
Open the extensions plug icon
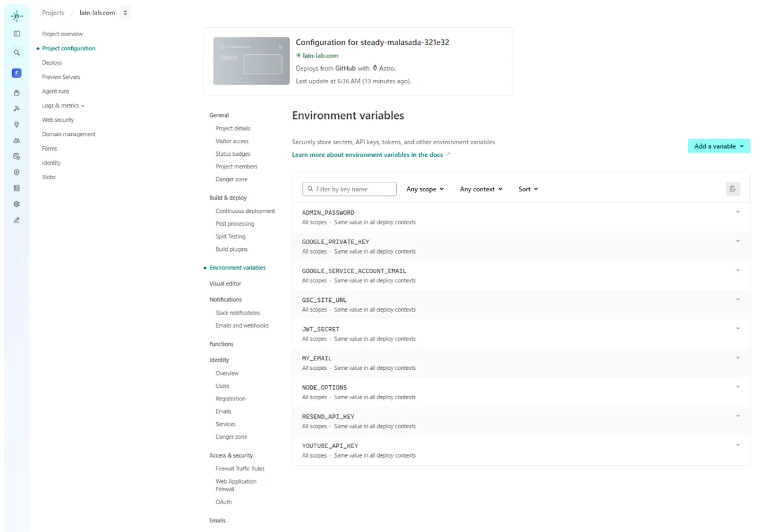coord(17,125)
